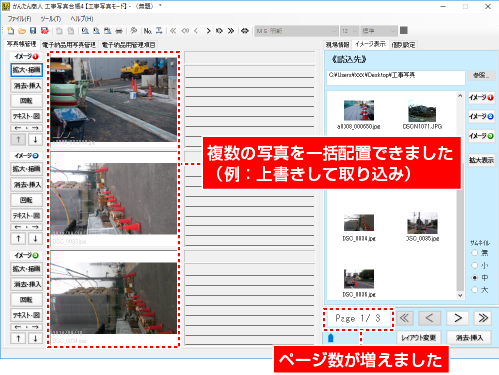Go to first page using bottom << button
The image size is (499, 375).
[x=404, y=318]
